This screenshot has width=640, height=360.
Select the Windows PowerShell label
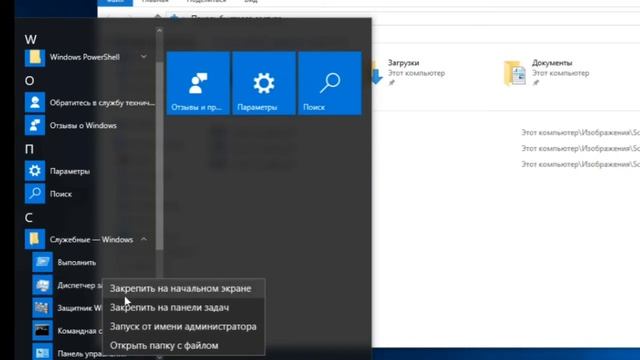coord(85,57)
